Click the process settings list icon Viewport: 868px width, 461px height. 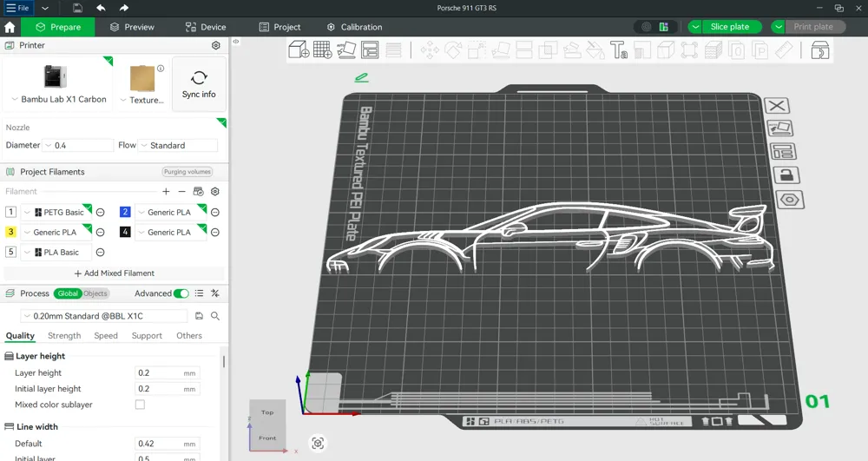[200, 293]
